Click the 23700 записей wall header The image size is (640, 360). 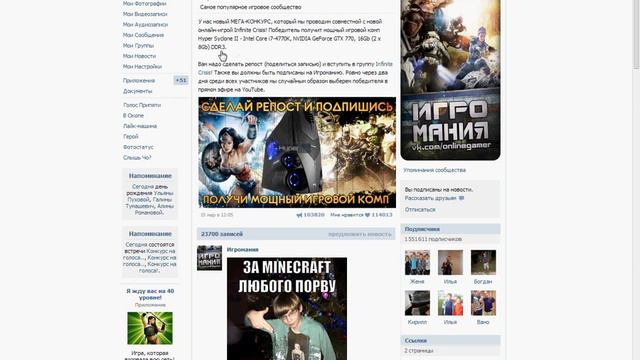pos(222,234)
